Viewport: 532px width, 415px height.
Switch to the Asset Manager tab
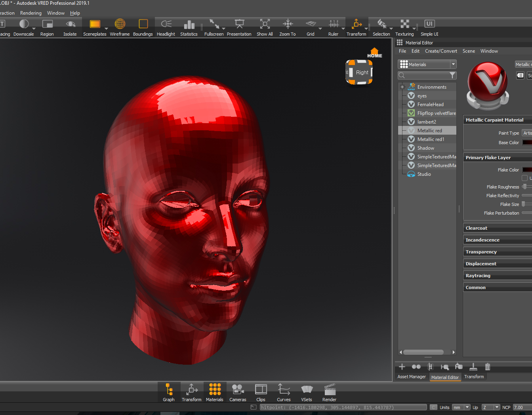(412, 377)
